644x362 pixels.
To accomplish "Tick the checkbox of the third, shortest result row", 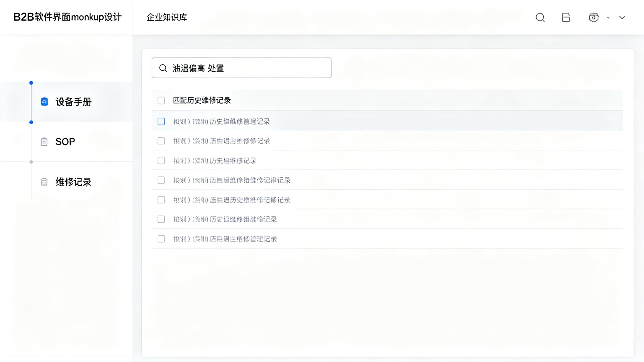I will click(x=161, y=161).
